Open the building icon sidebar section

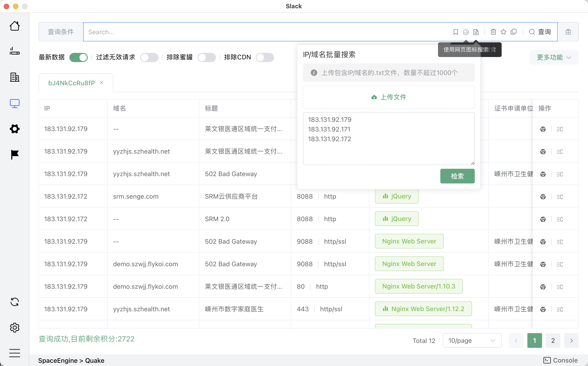14,77
